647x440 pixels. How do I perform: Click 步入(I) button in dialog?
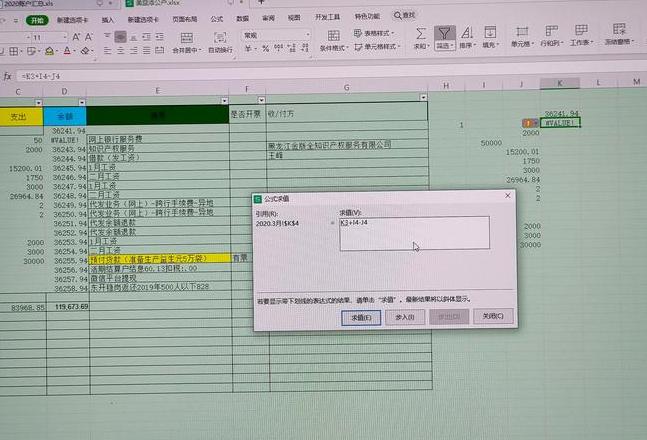pyautogui.click(x=405, y=317)
